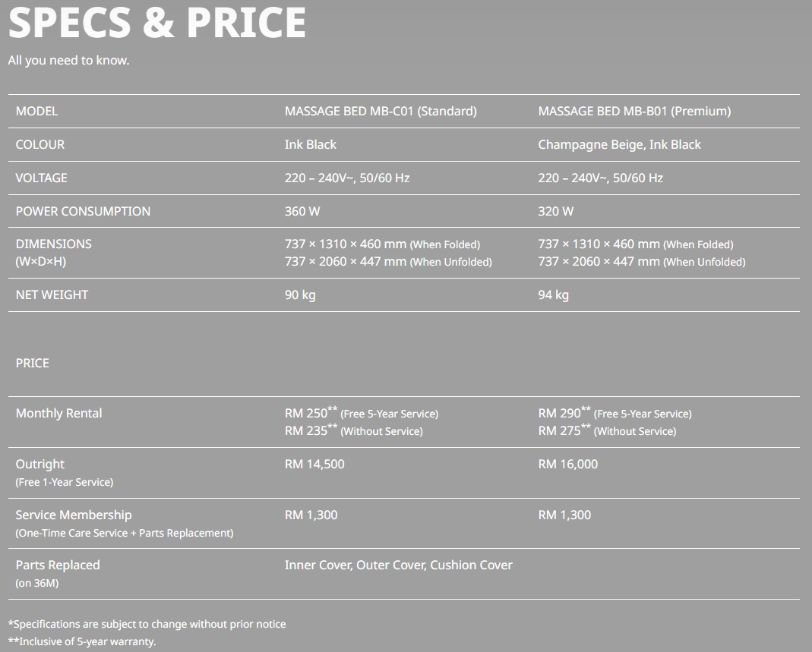Click the 'Inclusive of 5-year warranty' footnote
This screenshot has width=812, height=652.
[82, 642]
